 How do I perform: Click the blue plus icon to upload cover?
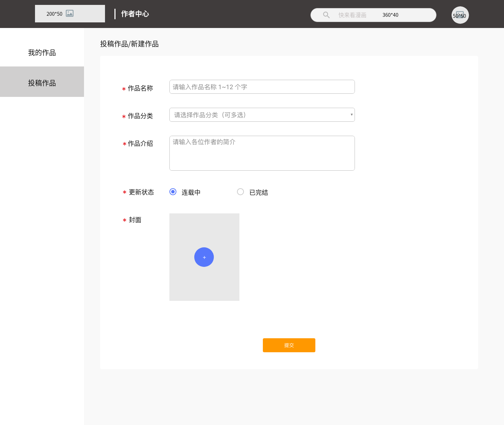pyautogui.click(x=204, y=257)
